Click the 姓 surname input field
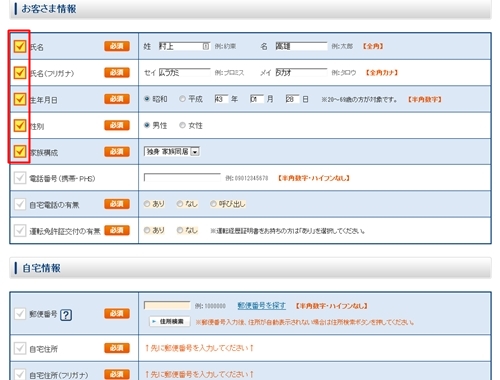 point(184,46)
